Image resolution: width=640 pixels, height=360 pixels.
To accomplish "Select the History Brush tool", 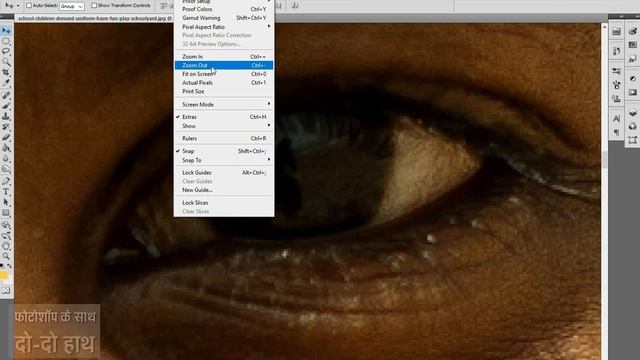I will click(x=6, y=127).
